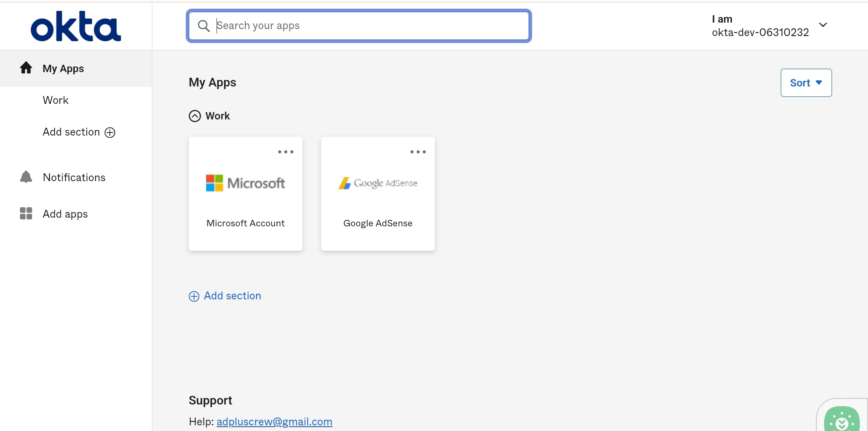
Task: Click the search magnifier icon
Action: click(204, 26)
